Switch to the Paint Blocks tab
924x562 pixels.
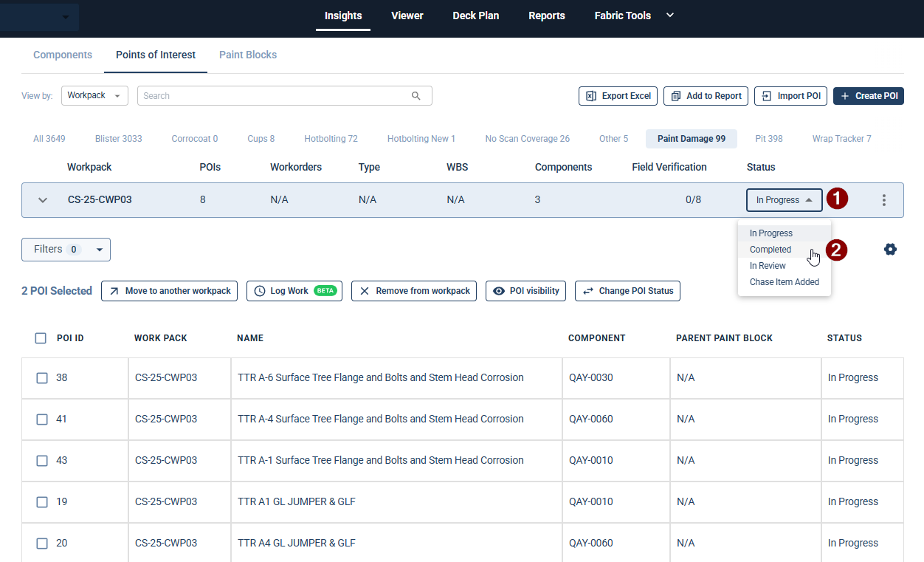(x=248, y=55)
